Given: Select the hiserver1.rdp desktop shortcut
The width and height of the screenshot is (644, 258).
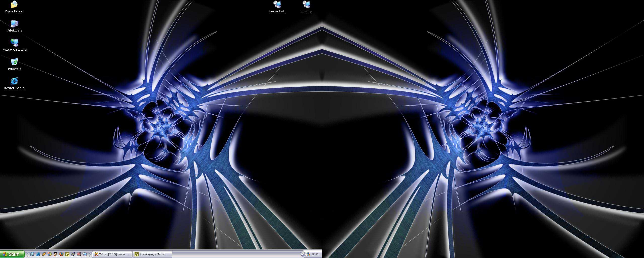Looking at the screenshot, I should (277, 5).
